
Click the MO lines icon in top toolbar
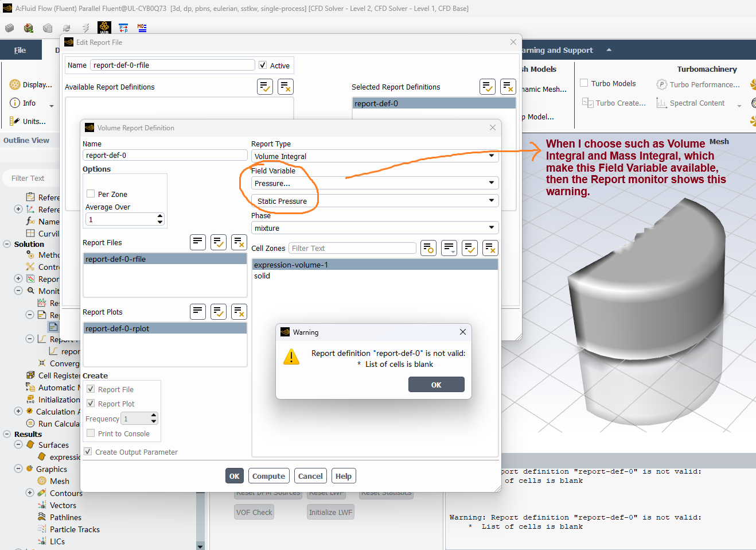(142, 28)
